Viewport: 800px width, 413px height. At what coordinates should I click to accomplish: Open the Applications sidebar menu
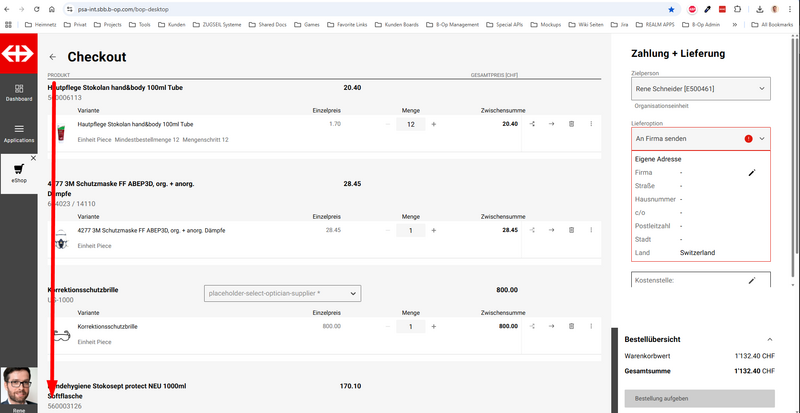18,134
